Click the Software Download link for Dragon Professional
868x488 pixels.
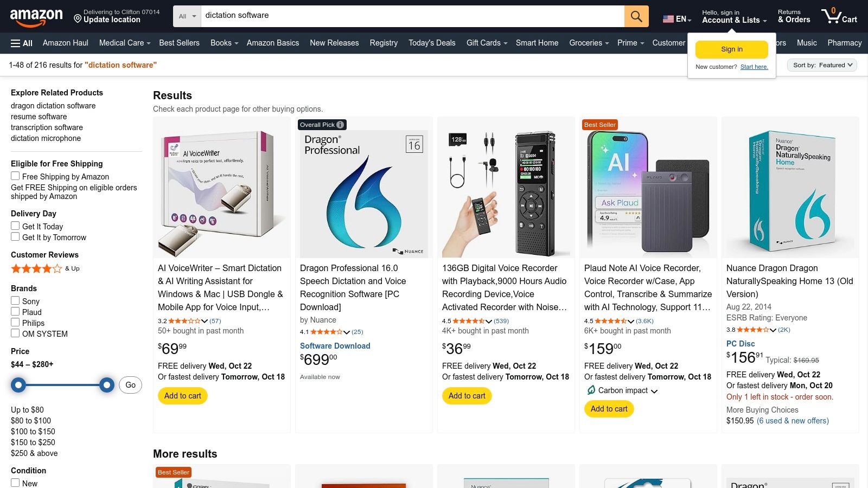(x=335, y=345)
